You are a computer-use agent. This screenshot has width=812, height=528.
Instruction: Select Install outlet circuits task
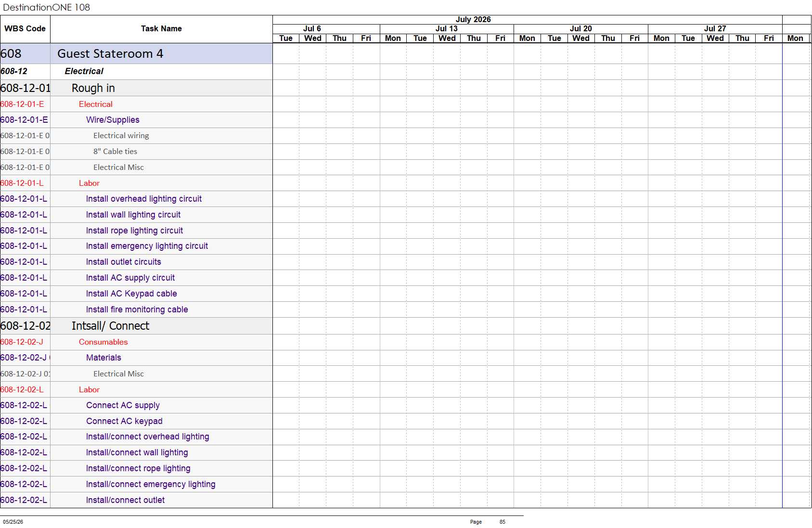coord(136,262)
